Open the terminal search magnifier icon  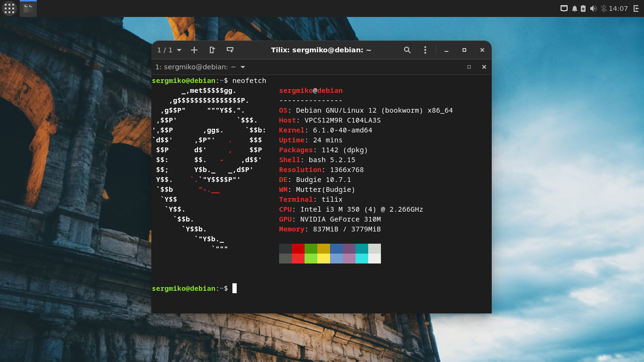click(x=407, y=50)
